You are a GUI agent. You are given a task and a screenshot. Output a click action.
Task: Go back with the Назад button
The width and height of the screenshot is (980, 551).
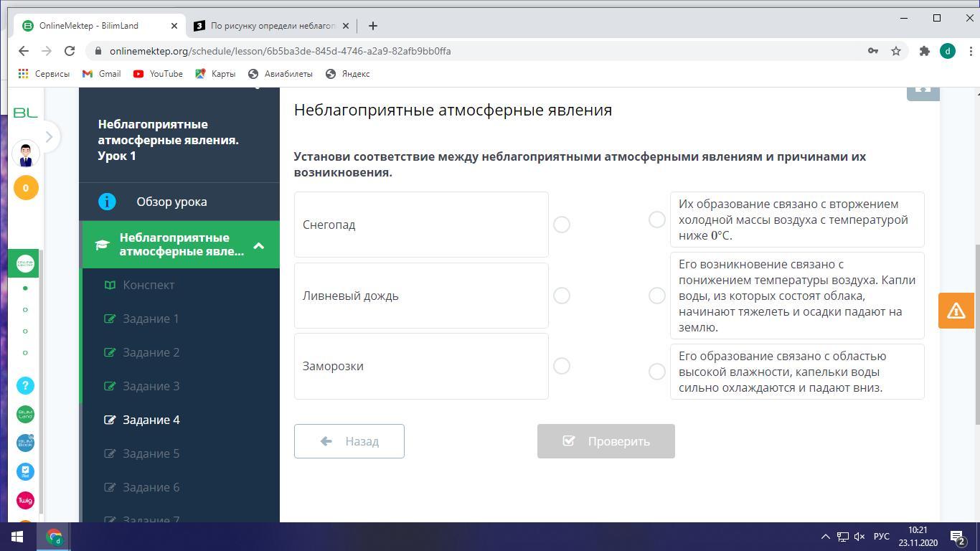349,441
